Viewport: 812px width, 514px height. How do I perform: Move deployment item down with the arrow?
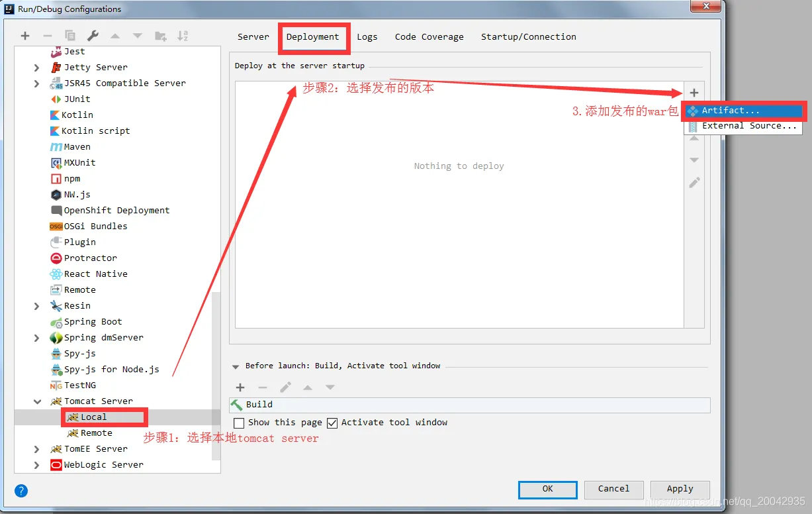694,160
